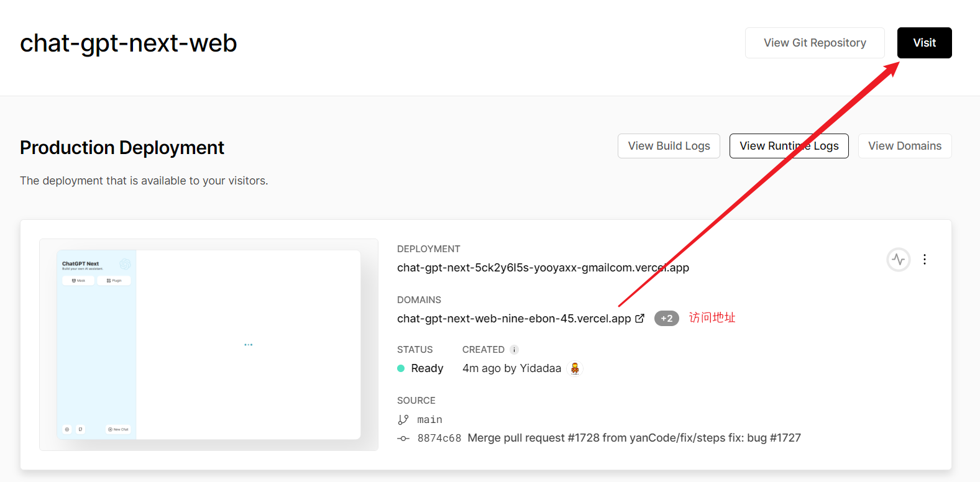Open the commit 8874c68 merge pull request link

pos(609,438)
